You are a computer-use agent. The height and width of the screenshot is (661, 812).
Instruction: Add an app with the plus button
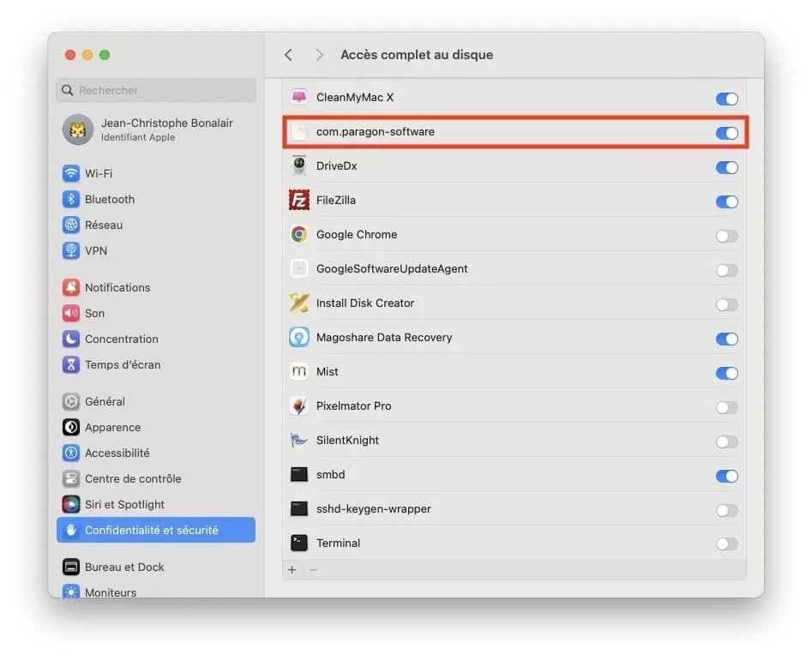(292, 570)
